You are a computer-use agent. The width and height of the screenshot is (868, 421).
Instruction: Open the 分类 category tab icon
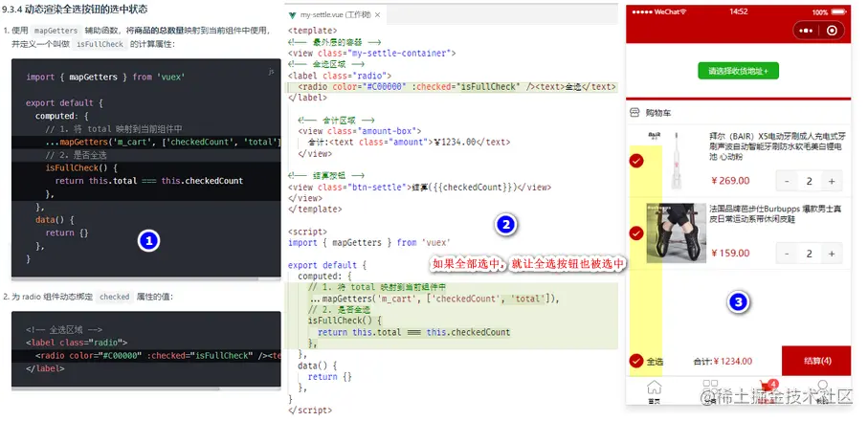point(710,387)
